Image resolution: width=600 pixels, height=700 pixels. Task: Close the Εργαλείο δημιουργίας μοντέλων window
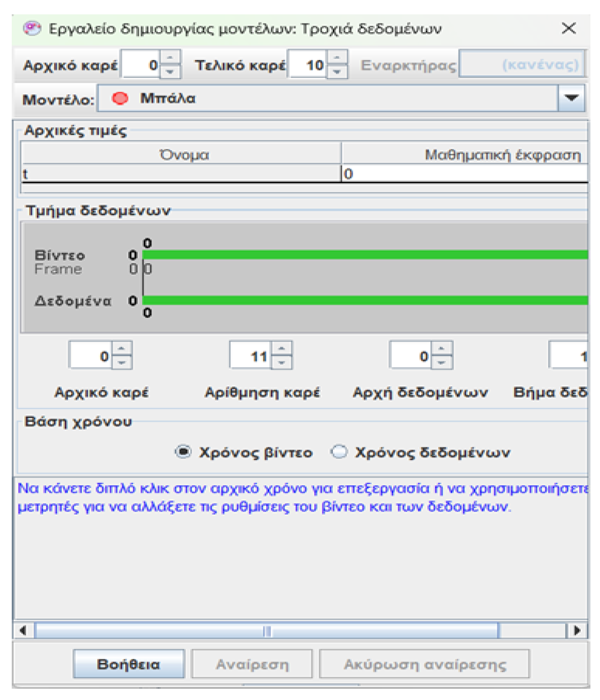pos(568,28)
